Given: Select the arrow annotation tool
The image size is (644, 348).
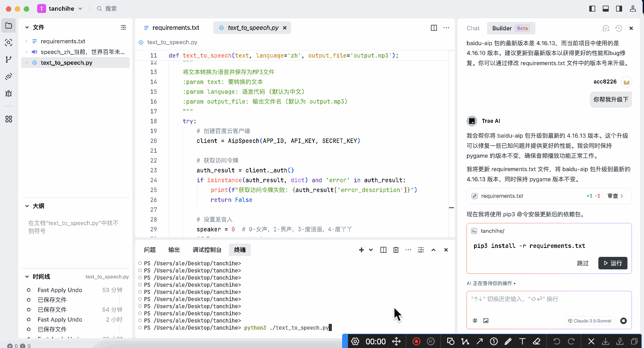Looking at the screenshot, I should tap(479, 341).
